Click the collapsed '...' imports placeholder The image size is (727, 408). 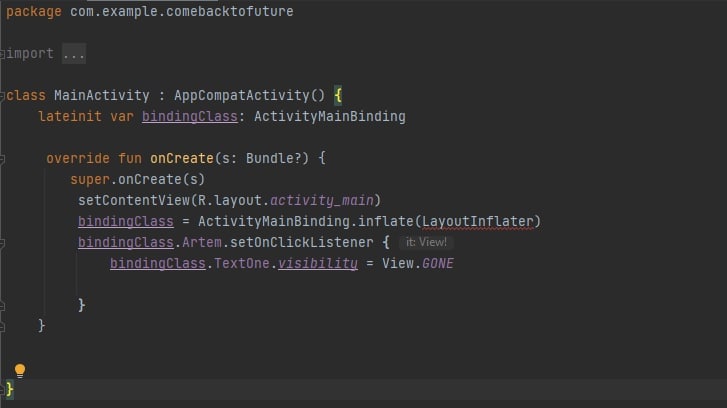tap(74, 54)
